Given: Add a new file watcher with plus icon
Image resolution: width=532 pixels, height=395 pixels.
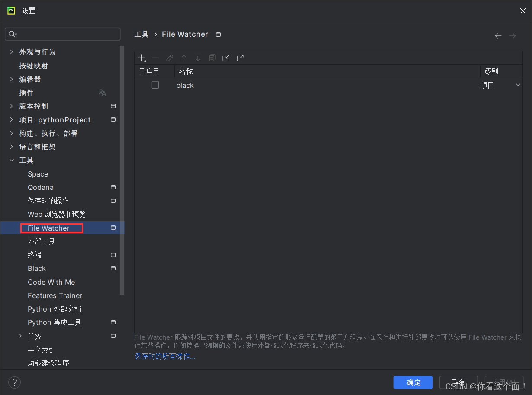Looking at the screenshot, I should (x=142, y=58).
